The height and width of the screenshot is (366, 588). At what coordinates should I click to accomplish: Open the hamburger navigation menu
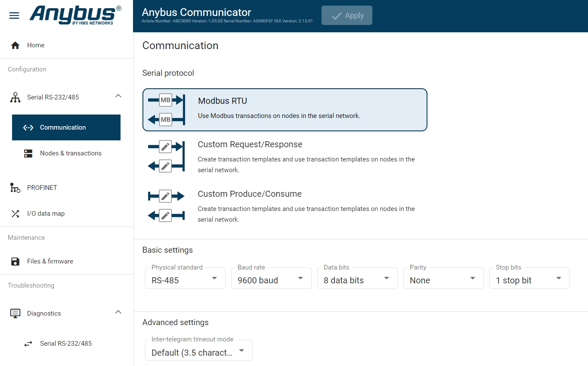click(14, 16)
